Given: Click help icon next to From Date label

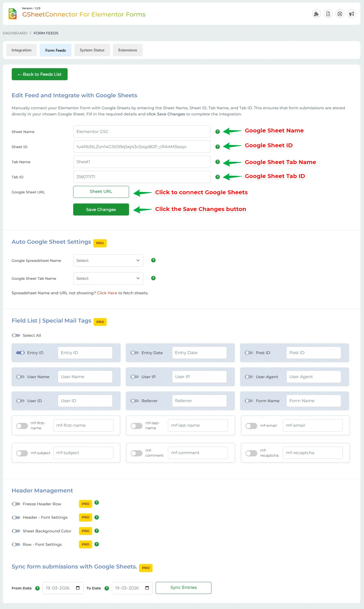Looking at the screenshot, I should click(37, 588).
